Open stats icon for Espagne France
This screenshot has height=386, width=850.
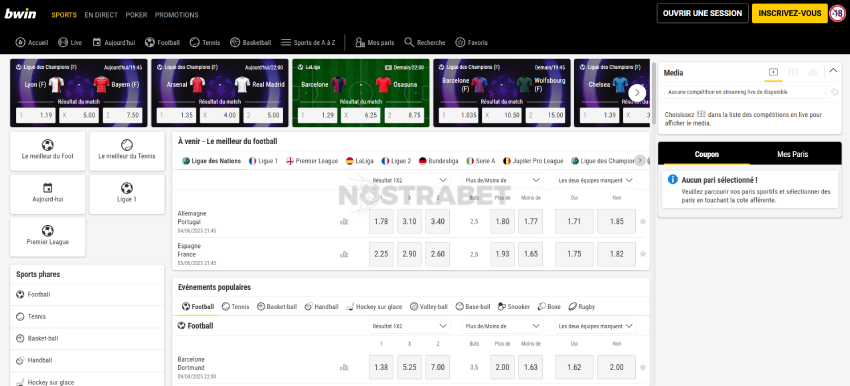pos(344,254)
